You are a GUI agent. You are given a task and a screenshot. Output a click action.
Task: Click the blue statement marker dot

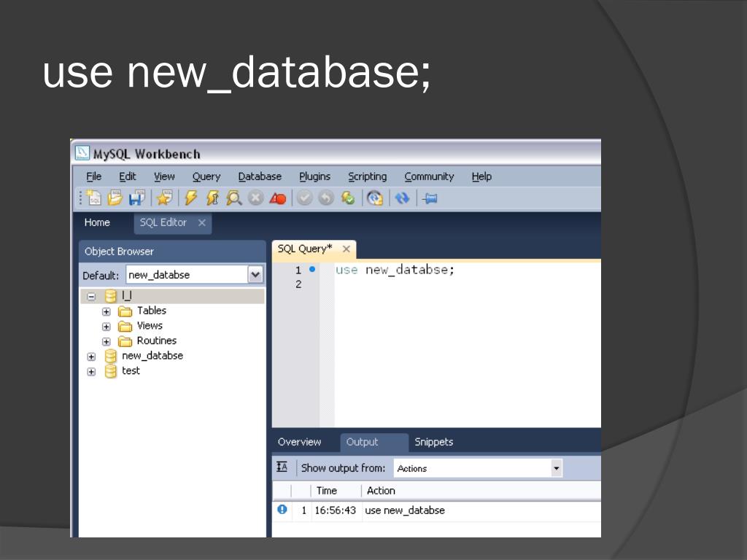tap(312, 269)
